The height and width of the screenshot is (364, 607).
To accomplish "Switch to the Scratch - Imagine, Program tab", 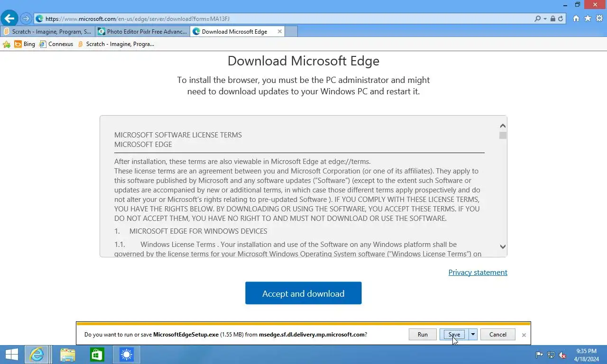I will (47, 32).
